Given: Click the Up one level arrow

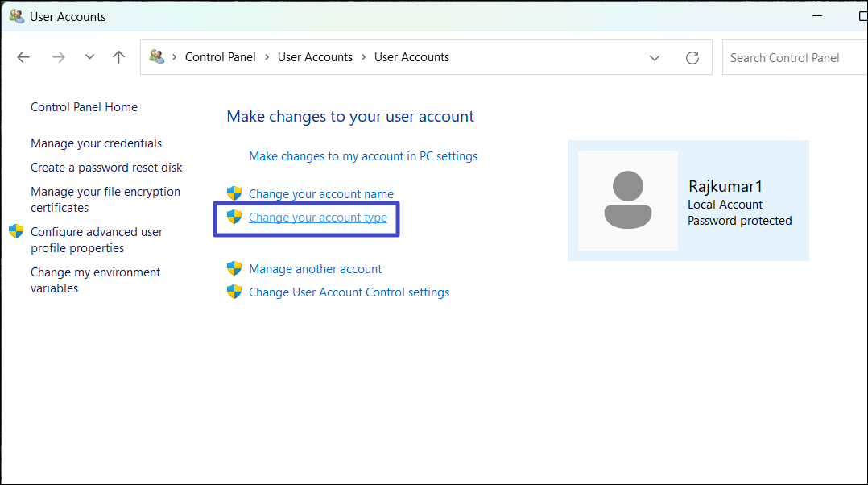Looking at the screenshot, I should click(119, 57).
